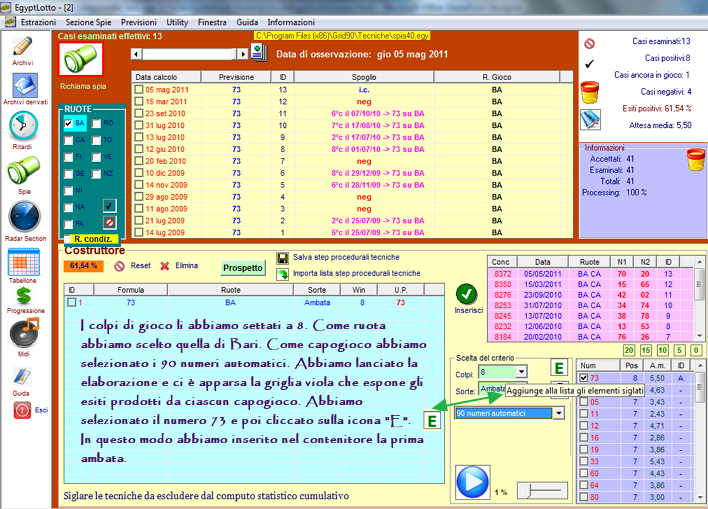Open the Sorte Ambata dropdown

pyautogui.click(x=492, y=389)
